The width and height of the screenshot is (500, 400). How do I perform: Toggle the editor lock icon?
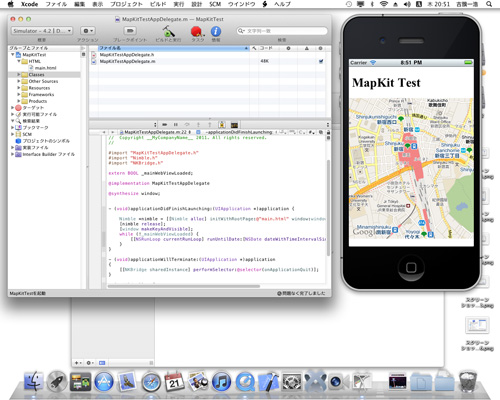(x=328, y=132)
